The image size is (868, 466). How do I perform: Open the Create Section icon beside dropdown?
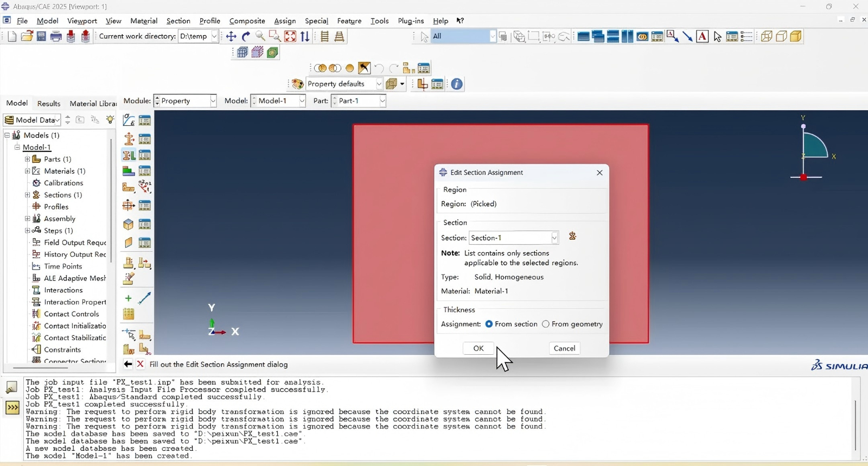click(x=572, y=237)
